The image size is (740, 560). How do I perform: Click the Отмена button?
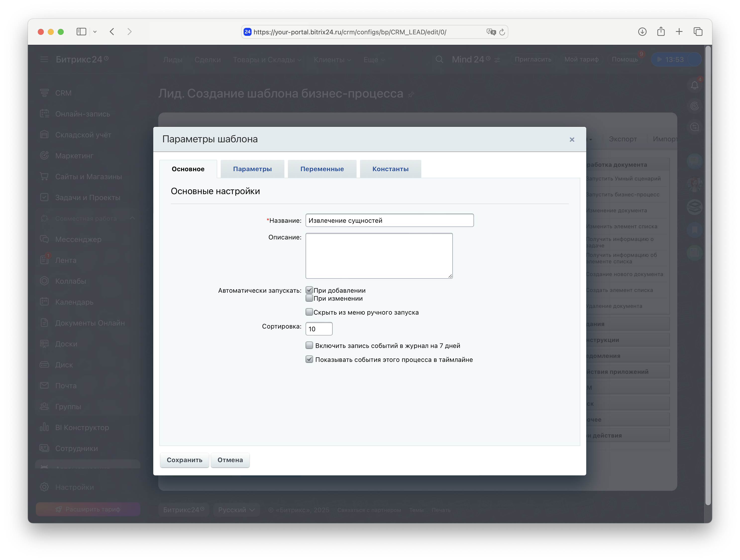point(230,460)
